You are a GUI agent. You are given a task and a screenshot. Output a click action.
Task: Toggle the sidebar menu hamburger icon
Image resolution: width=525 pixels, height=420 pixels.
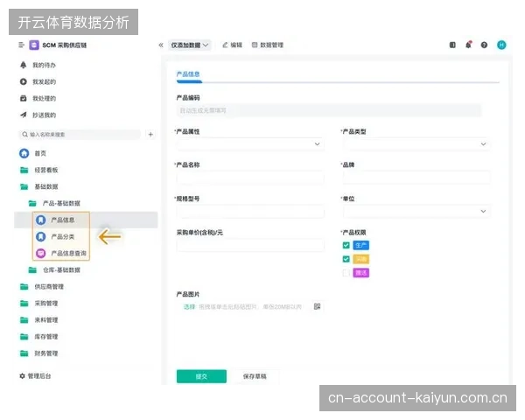(x=21, y=45)
